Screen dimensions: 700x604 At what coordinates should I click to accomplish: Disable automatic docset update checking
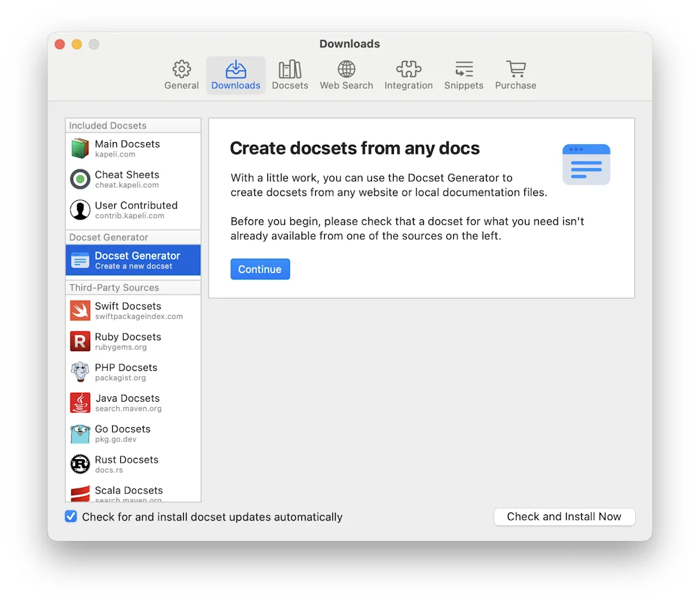point(71,517)
